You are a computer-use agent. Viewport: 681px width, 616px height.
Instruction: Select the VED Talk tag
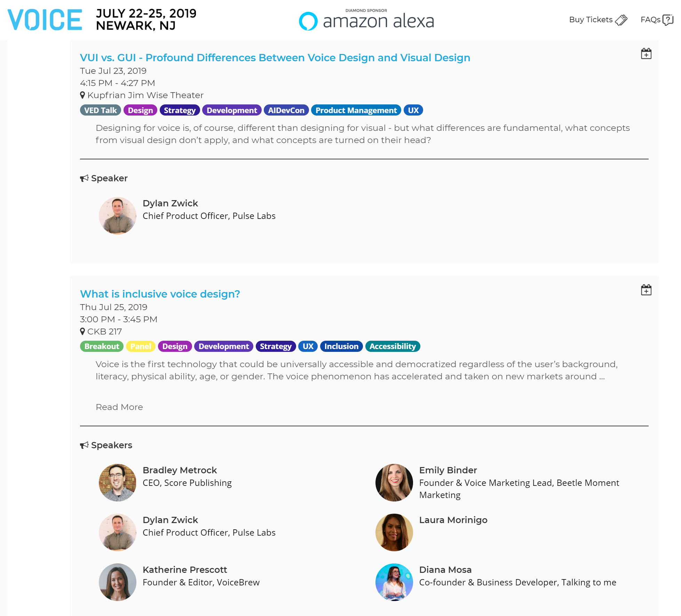click(100, 110)
